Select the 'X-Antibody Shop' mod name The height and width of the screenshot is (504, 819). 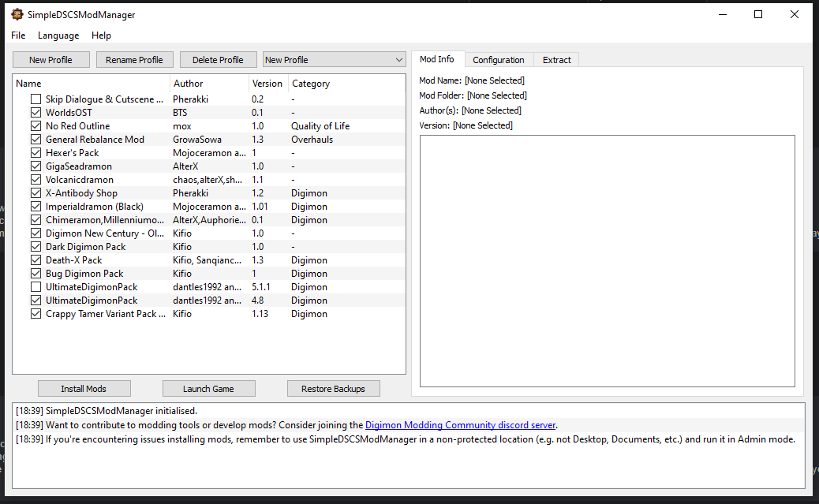pyautogui.click(x=81, y=192)
